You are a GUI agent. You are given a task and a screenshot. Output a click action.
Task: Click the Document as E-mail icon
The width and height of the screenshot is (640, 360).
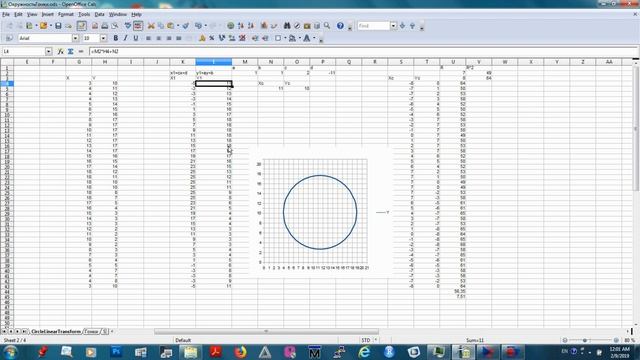click(x=68, y=26)
